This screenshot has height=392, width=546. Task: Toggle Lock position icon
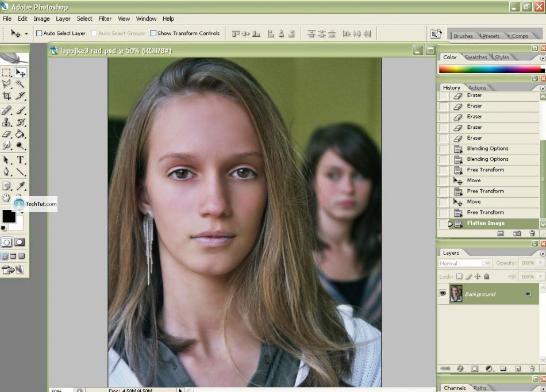tap(478, 276)
